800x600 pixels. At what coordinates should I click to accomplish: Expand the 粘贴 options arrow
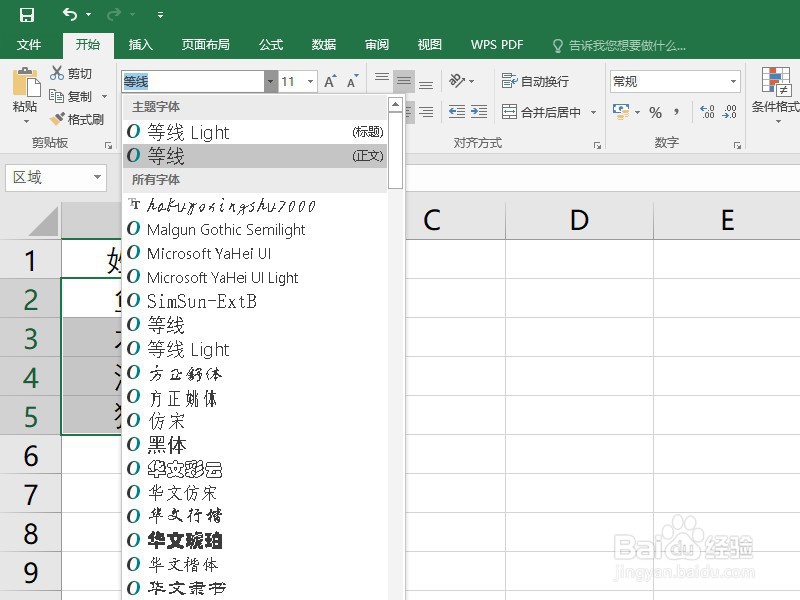click(x=26, y=121)
